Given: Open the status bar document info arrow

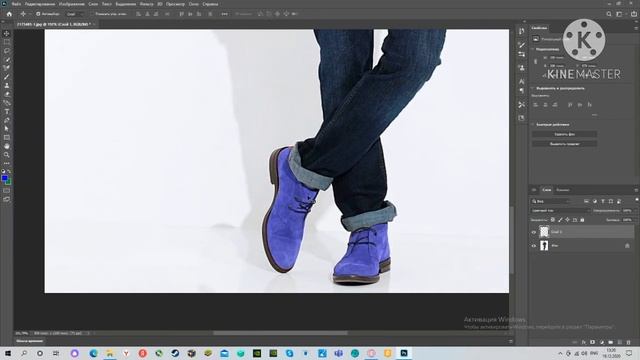Looking at the screenshot, I should point(89,333).
